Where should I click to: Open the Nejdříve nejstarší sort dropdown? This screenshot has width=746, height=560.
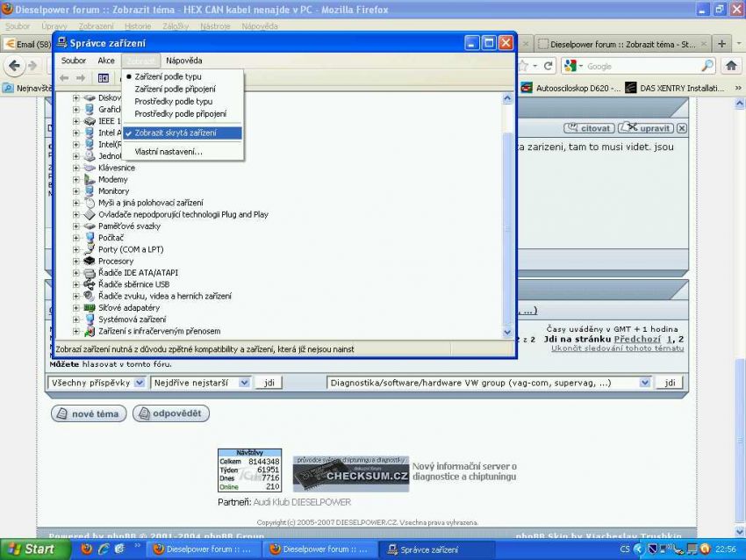[x=200, y=383]
